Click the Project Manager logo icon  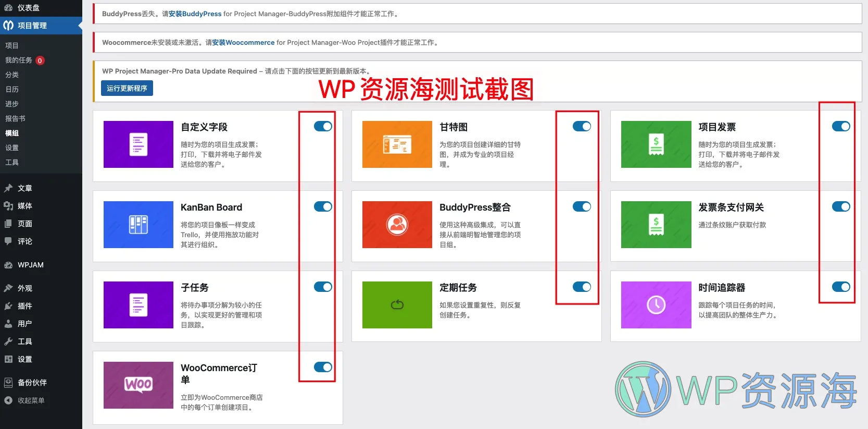8,25
